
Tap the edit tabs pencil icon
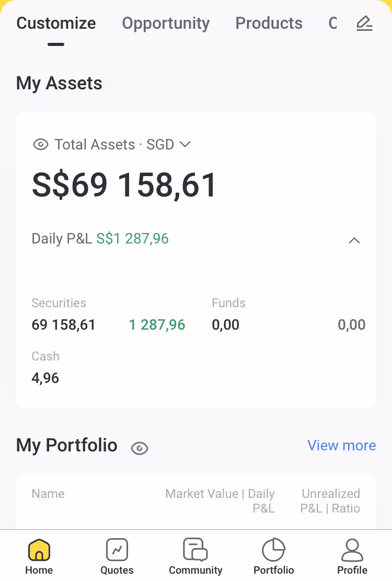pyautogui.click(x=364, y=24)
